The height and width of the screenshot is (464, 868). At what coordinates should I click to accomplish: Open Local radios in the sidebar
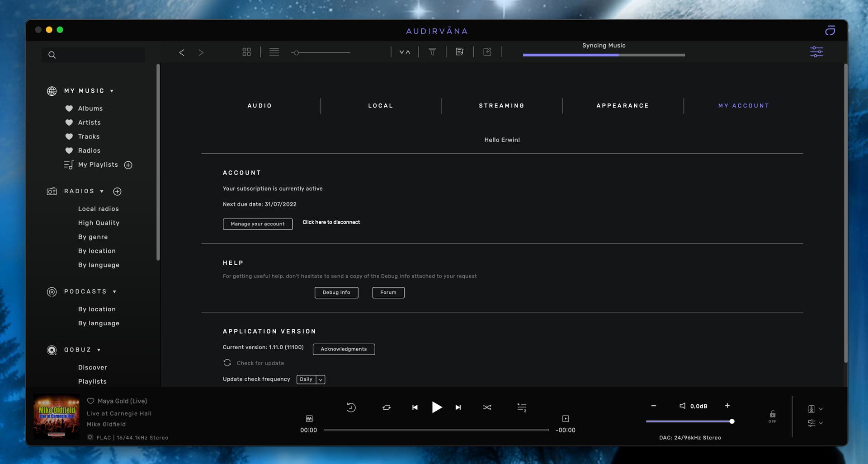pos(99,209)
